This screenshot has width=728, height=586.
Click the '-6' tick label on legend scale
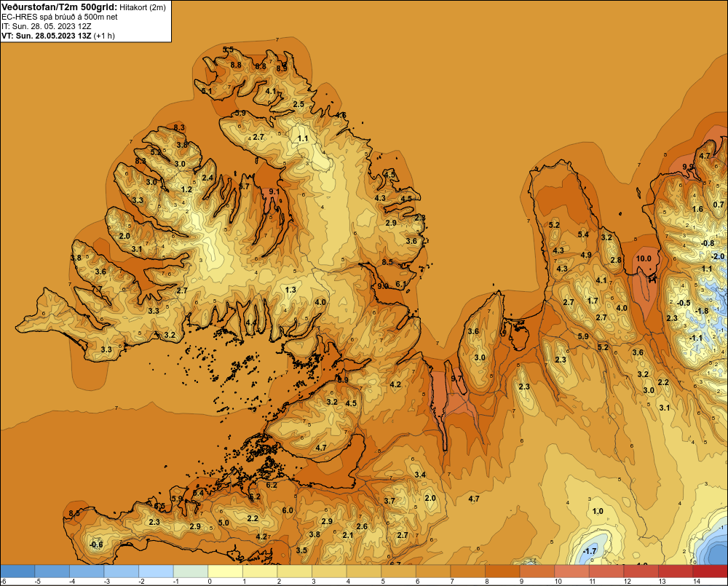3,582
